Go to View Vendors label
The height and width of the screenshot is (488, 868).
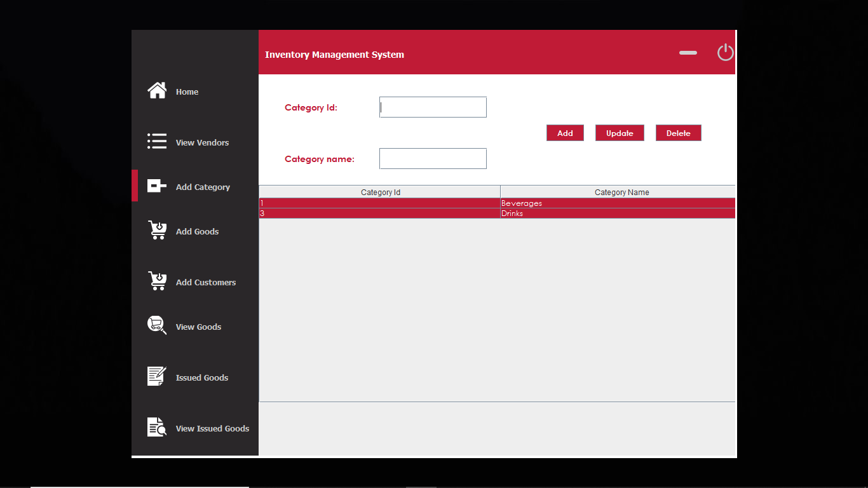202,143
